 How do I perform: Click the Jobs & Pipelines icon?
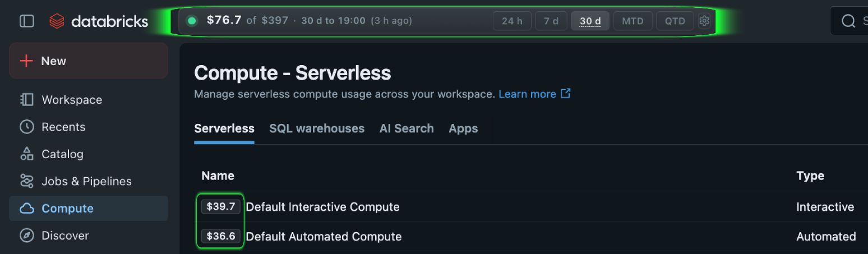(x=27, y=181)
